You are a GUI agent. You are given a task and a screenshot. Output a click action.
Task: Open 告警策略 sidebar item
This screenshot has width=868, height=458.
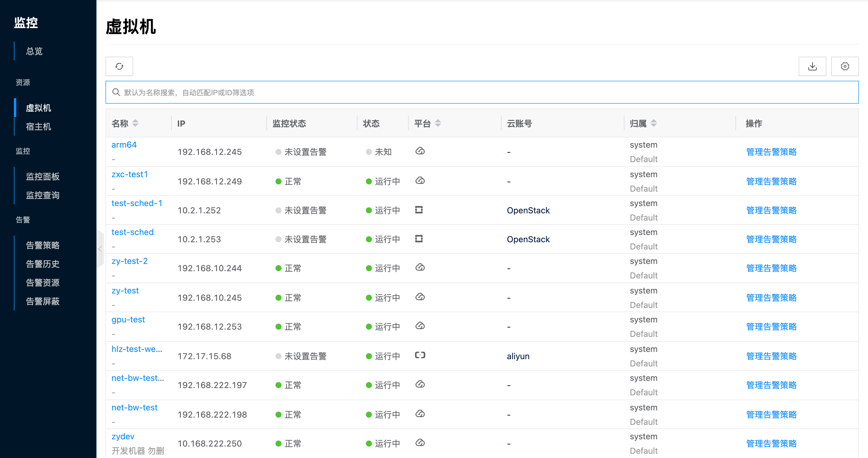click(x=42, y=245)
